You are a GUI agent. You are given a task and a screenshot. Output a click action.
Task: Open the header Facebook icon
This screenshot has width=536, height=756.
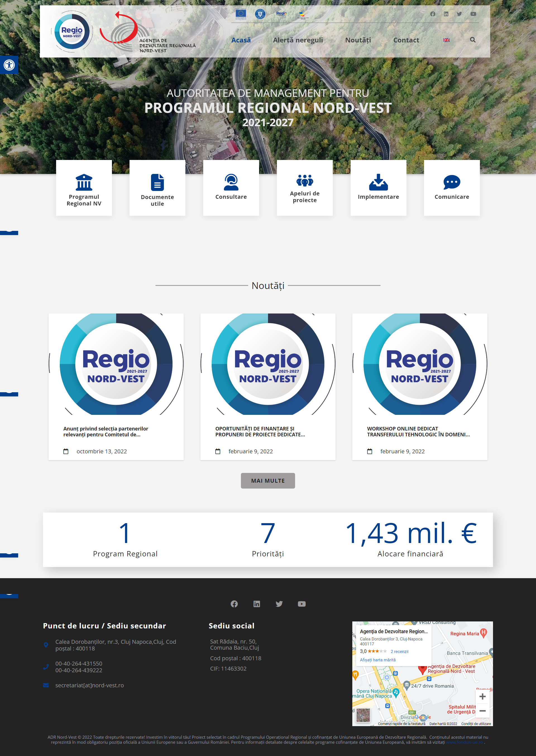(433, 14)
